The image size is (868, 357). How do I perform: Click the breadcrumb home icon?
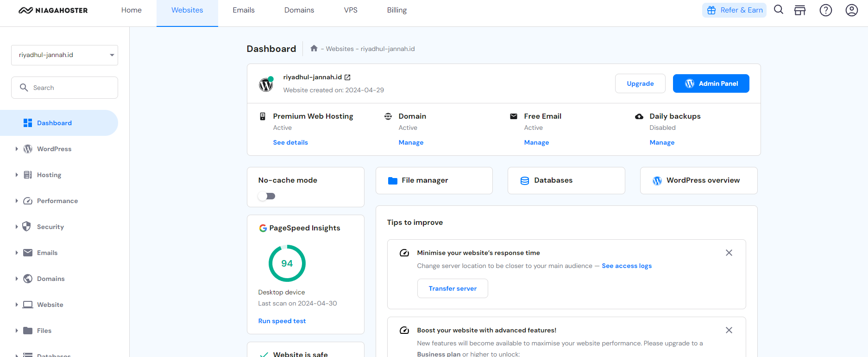click(x=314, y=48)
